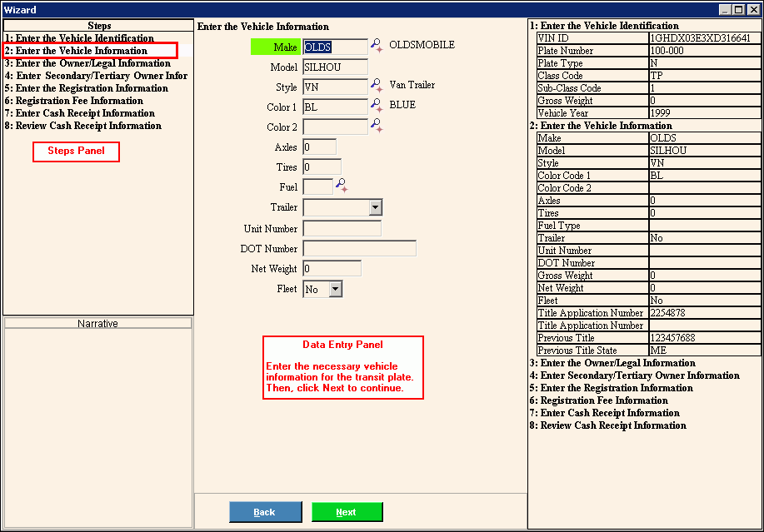Click the Color 1 lookup icon

tap(377, 106)
